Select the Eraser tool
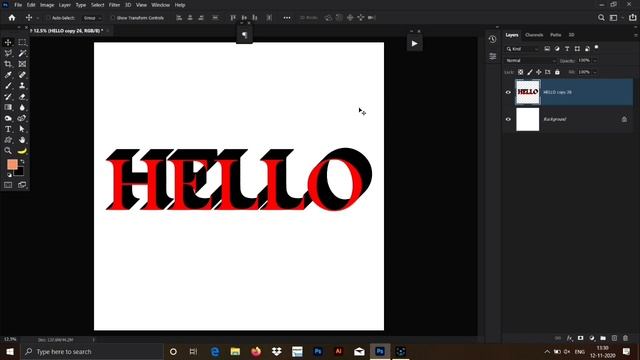The width and height of the screenshot is (640, 360). [x=22, y=97]
